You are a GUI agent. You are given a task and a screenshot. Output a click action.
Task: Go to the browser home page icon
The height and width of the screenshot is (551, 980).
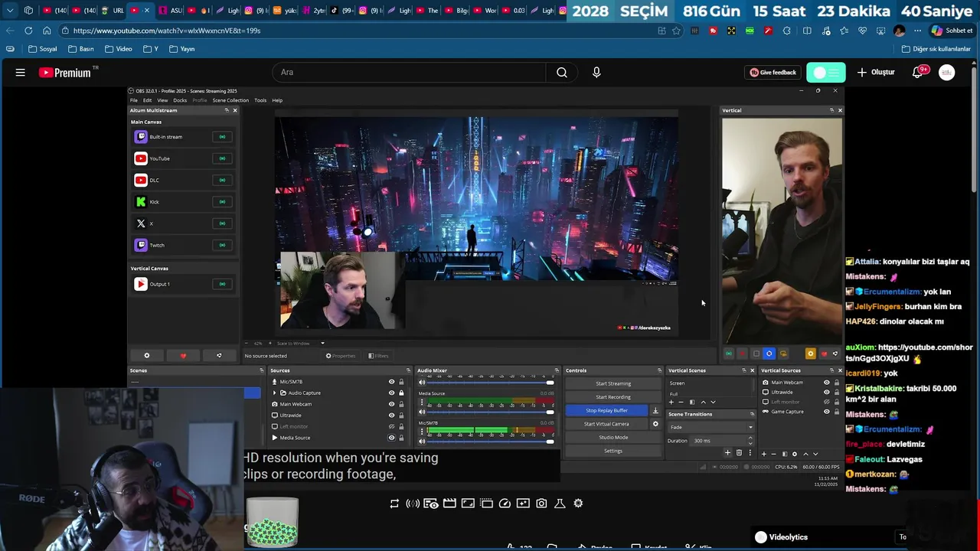(47, 31)
